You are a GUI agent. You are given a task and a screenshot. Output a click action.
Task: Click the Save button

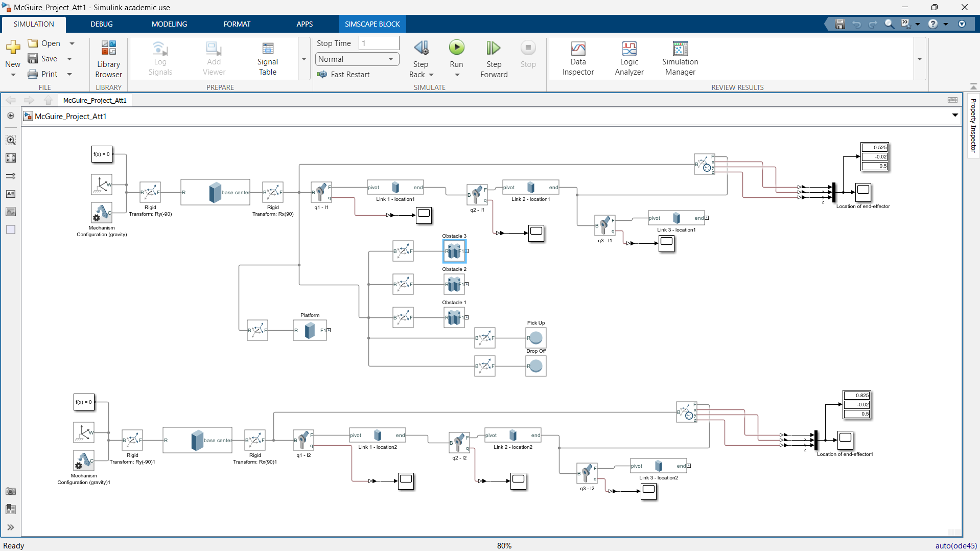(43, 59)
